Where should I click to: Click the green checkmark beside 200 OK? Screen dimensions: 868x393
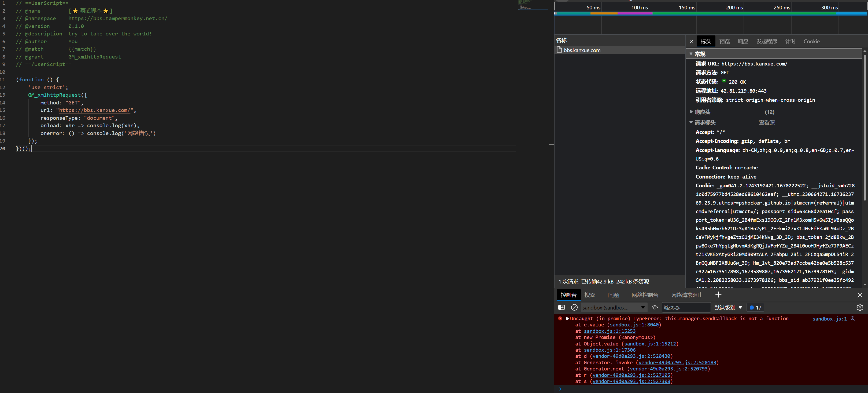[723, 81]
